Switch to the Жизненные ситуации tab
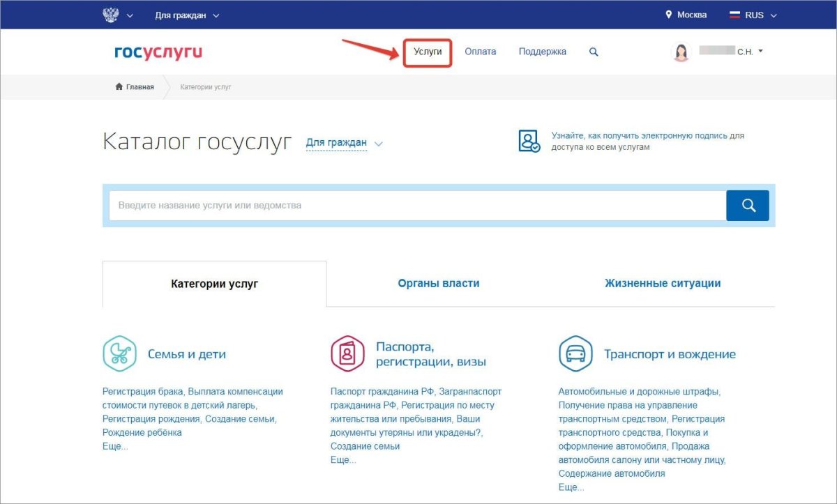Image resolution: width=837 pixels, height=504 pixels. (x=663, y=283)
